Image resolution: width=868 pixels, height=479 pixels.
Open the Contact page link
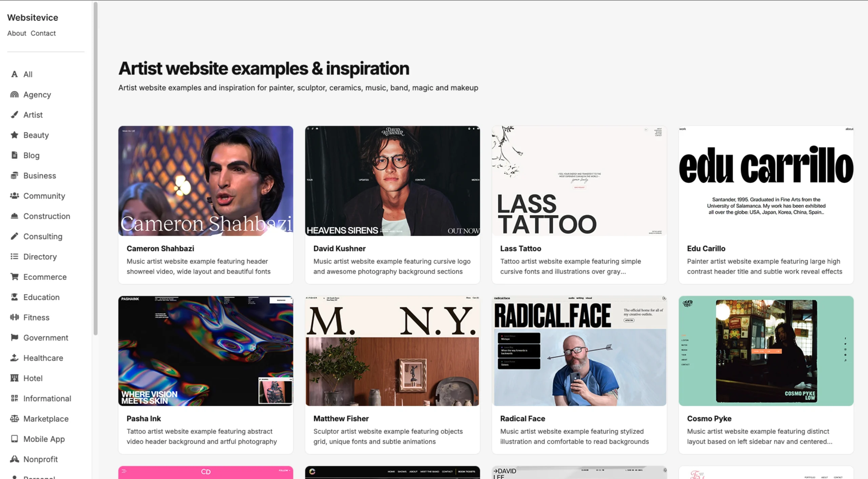point(43,33)
